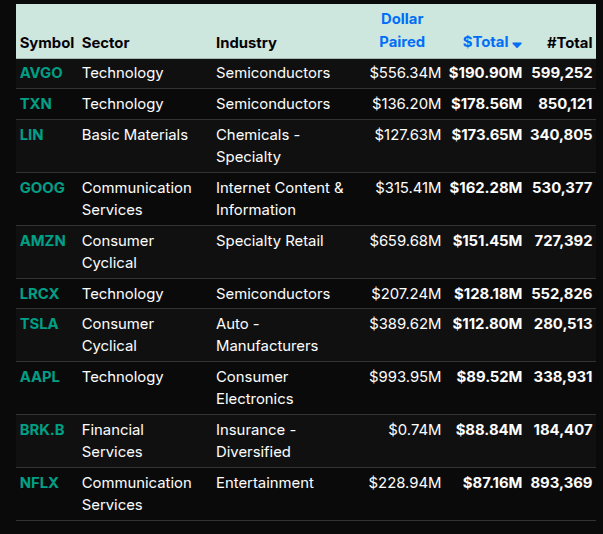Click the TSLA symbol link
The width and height of the screenshot is (603, 534).
pyautogui.click(x=39, y=324)
